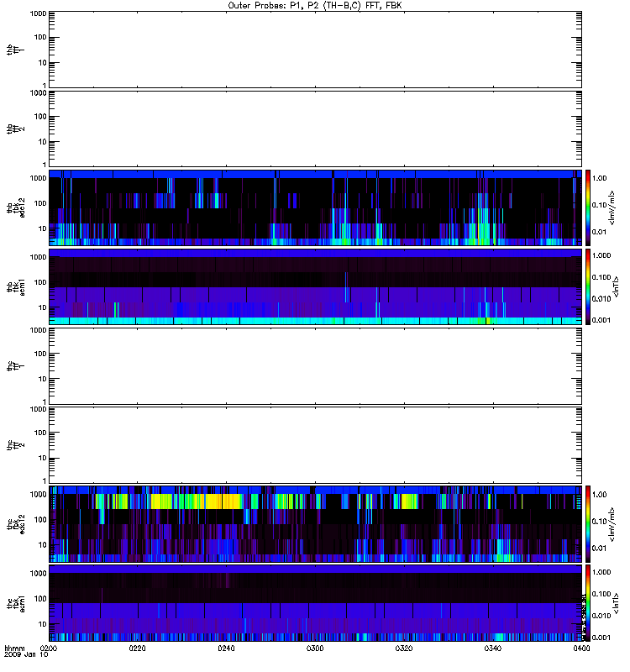Click the 10 y-axis tick of thc fff 1 panel
This screenshot has width=630, height=672.
[x=42, y=380]
